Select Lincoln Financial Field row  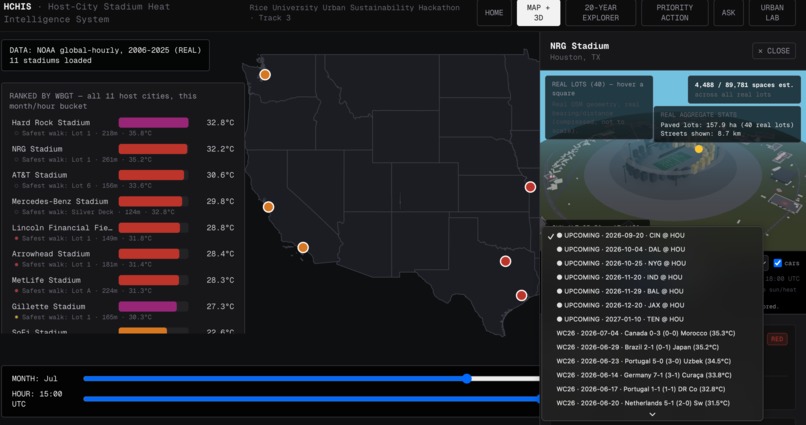pos(123,232)
